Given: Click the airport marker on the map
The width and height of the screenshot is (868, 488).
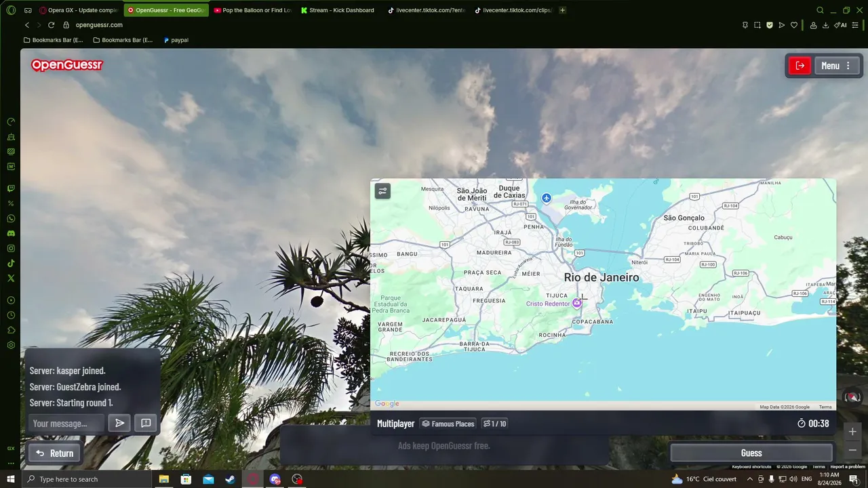Looking at the screenshot, I should (547, 198).
